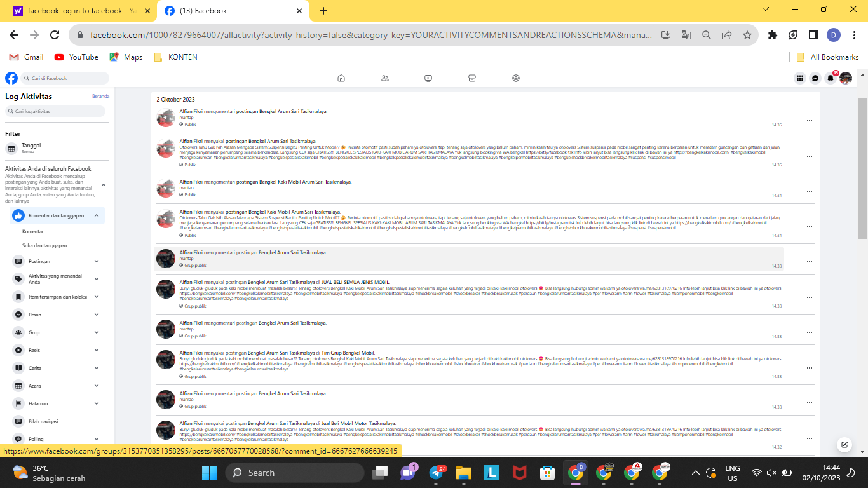Collapse the Aktivitas Anda di seluruh Facebook section

(103, 185)
